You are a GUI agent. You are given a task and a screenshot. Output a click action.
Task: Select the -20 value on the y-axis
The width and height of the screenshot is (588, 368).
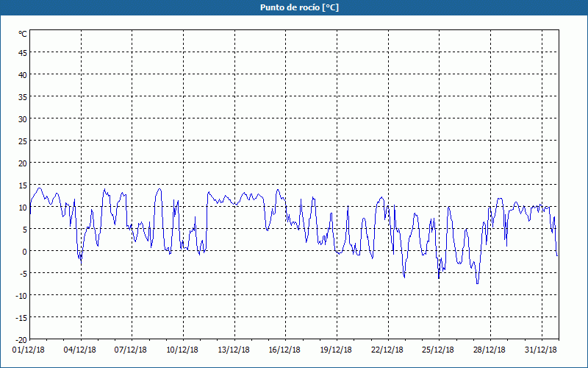21,339
